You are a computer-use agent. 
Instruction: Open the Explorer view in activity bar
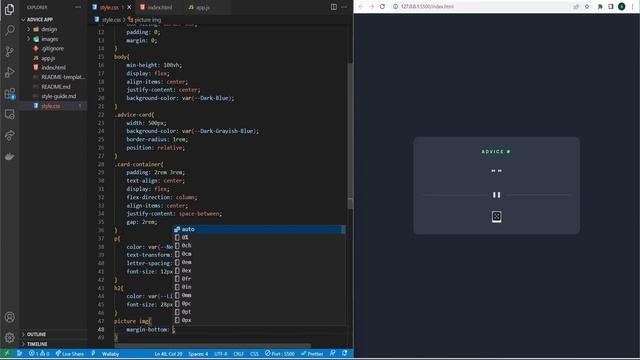pos(9,9)
